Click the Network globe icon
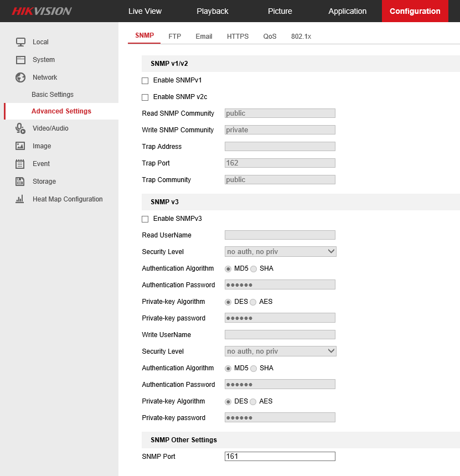This screenshot has height=476, width=460. [x=20, y=77]
